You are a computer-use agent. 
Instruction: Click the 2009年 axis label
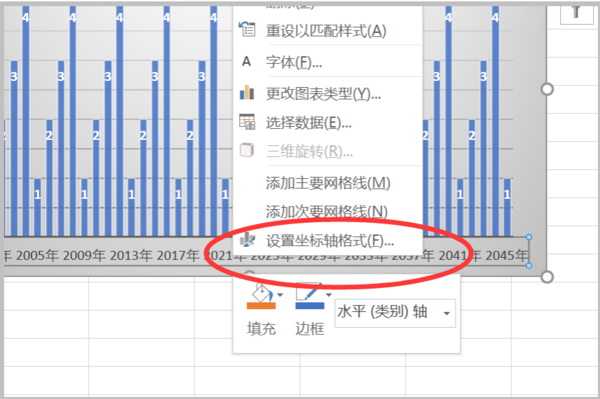pyautogui.click(x=84, y=256)
